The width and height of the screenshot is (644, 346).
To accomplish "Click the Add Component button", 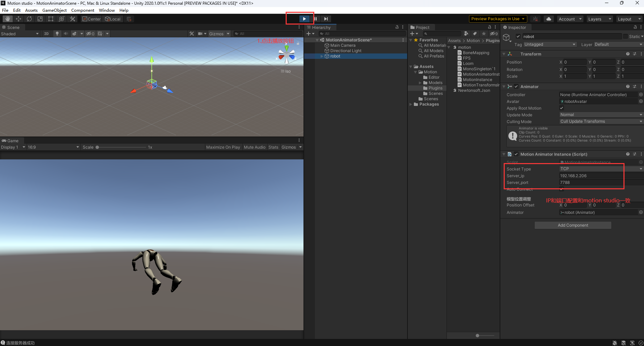I will (x=573, y=225).
